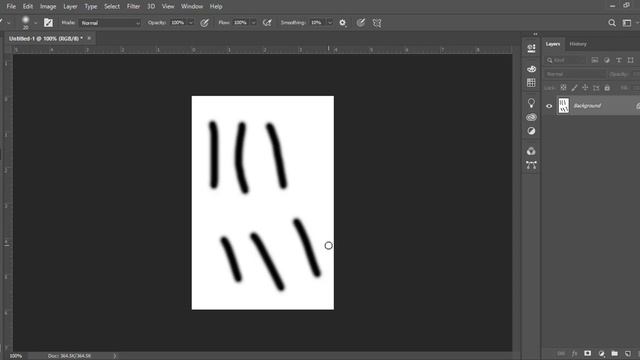Hide the Background layer eye icon

[549, 106]
